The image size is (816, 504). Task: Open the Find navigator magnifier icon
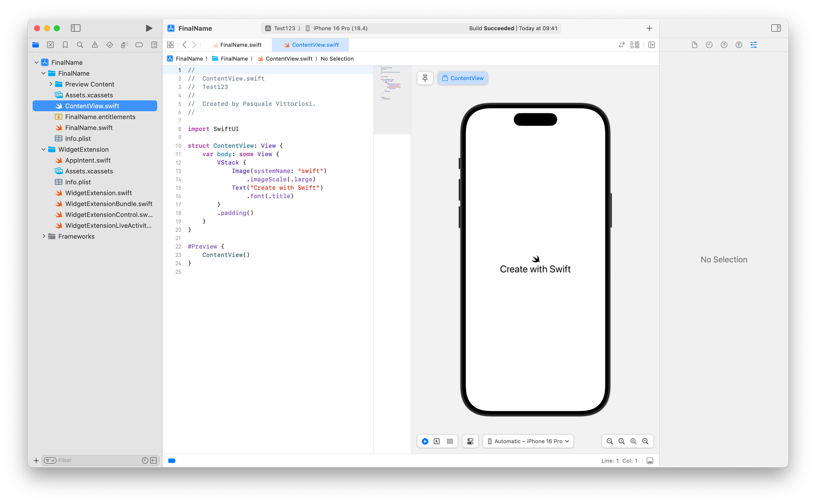[x=80, y=45]
